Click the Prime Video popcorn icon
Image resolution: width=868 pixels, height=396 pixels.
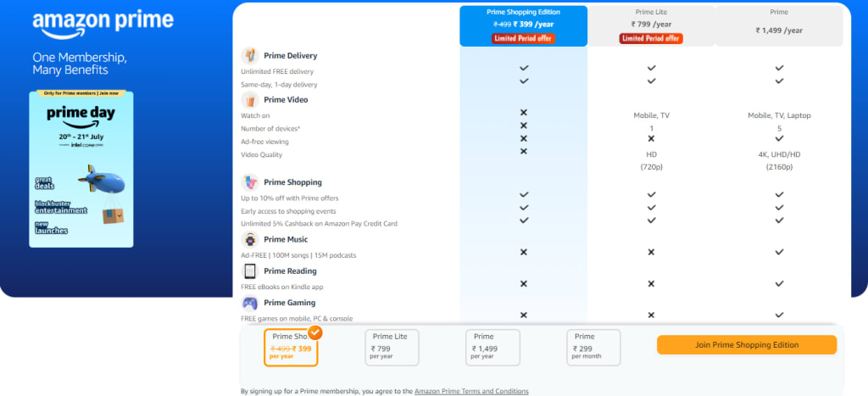[x=250, y=100]
